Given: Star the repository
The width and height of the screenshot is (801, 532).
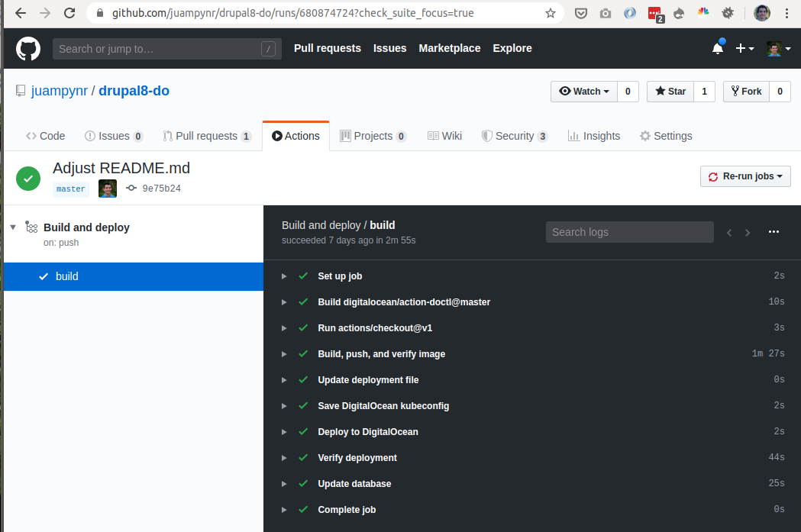Looking at the screenshot, I should click(x=670, y=92).
